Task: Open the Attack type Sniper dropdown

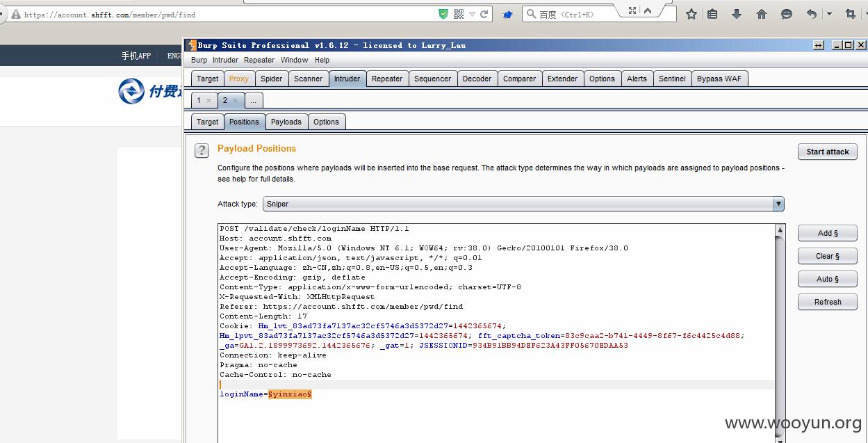Action: (x=523, y=204)
